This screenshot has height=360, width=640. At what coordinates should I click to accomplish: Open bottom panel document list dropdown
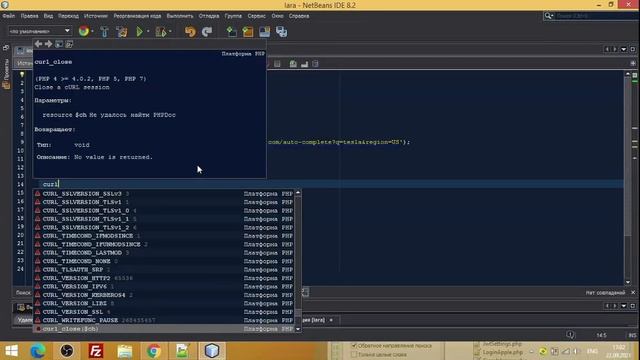pos(624,306)
